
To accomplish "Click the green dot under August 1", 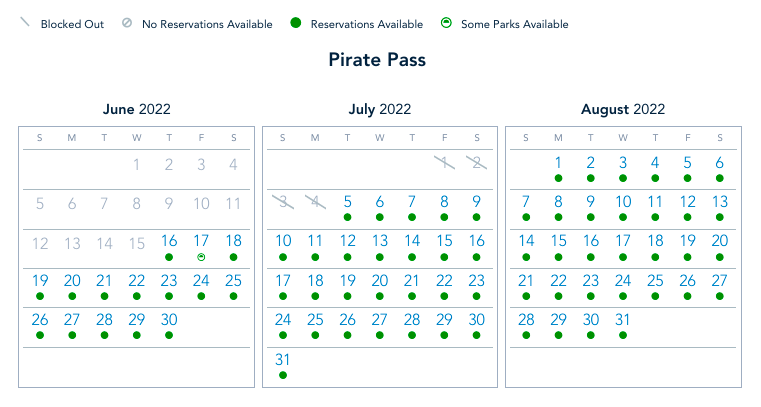I will tap(558, 178).
